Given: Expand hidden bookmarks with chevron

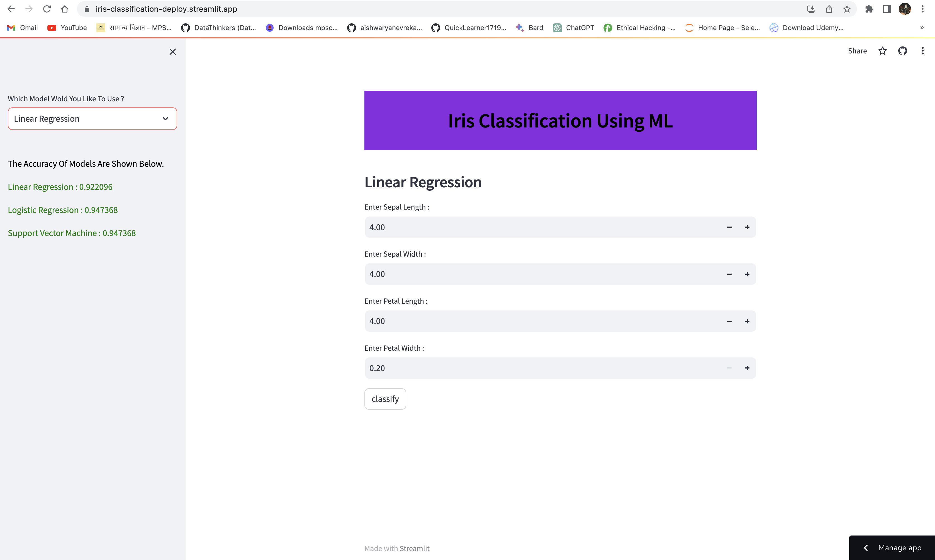Looking at the screenshot, I should tap(922, 28).
